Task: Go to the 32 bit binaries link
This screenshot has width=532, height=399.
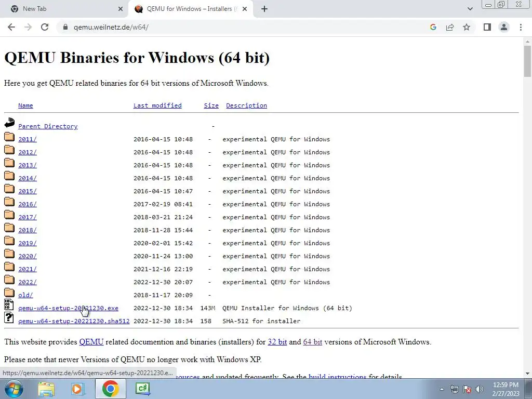Action: pos(277,342)
